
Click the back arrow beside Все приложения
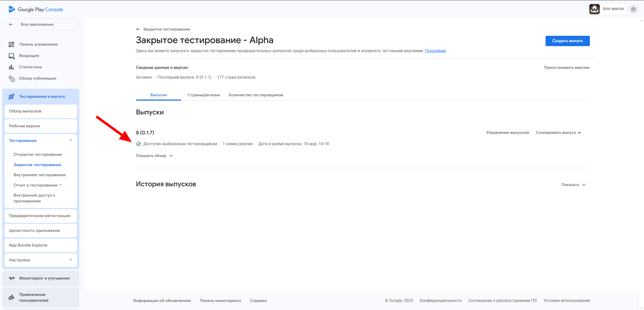pyautogui.click(x=11, y=24)
